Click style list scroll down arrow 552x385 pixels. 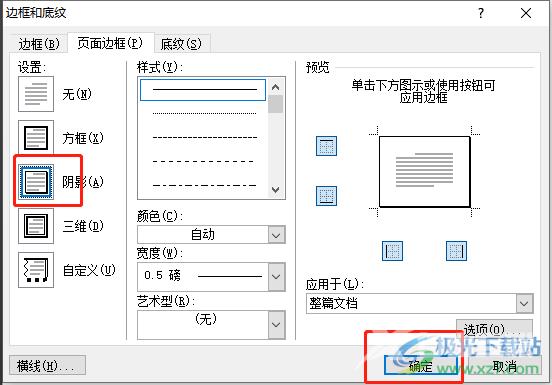[x=276, y=190]
